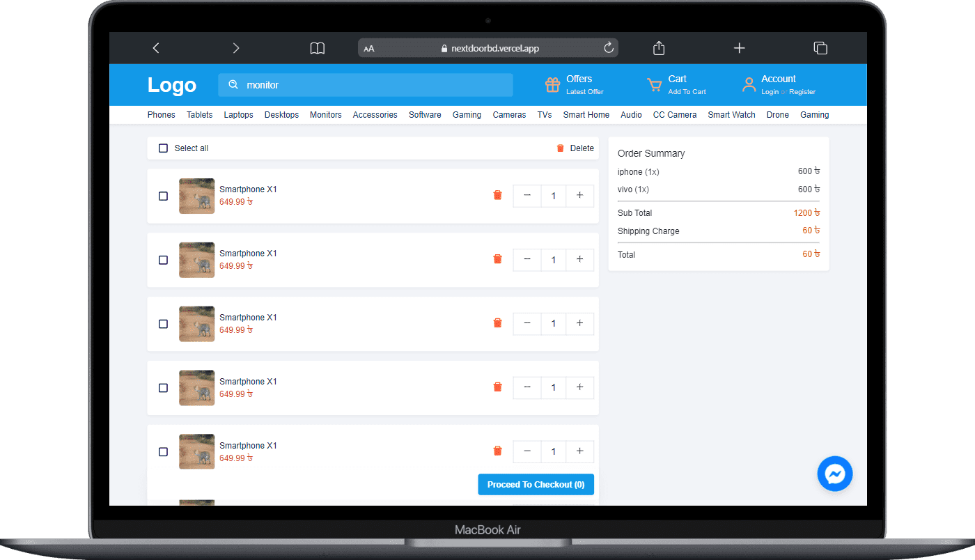Decrease quantity of first cart item
Viewport: 975px width, 560px height.
527,196
